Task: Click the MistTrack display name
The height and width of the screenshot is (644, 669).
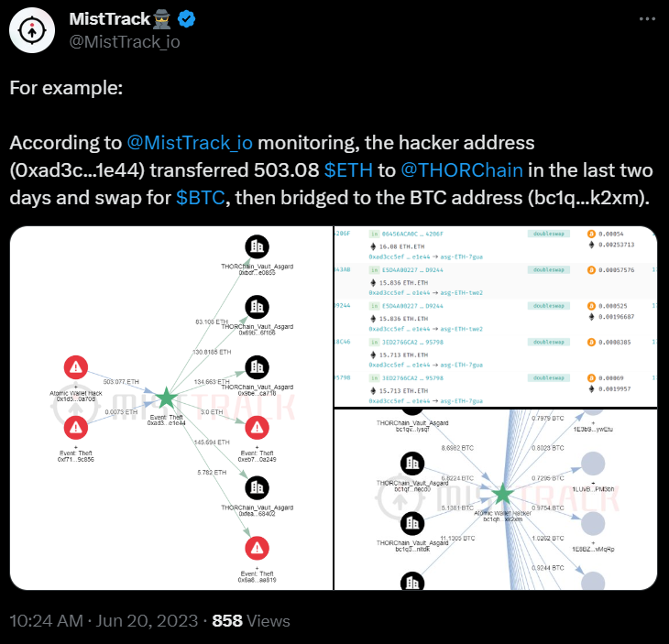Action: [110, 18]
